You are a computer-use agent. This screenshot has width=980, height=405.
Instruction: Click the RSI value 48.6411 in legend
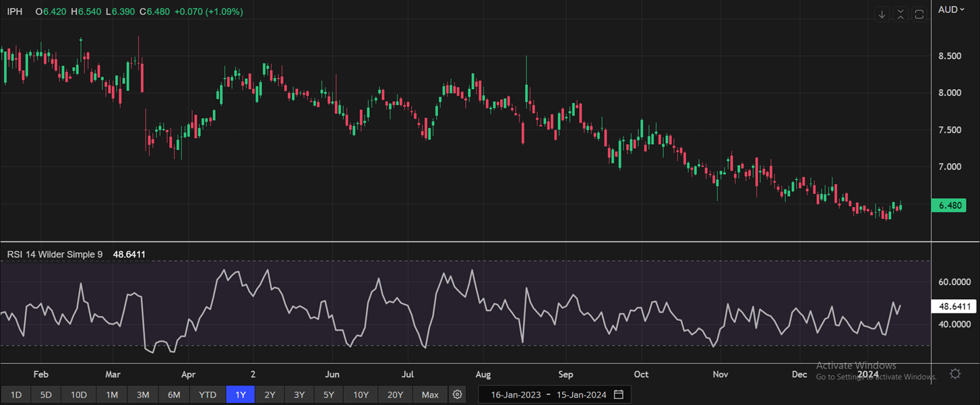[x=129, y=255]
